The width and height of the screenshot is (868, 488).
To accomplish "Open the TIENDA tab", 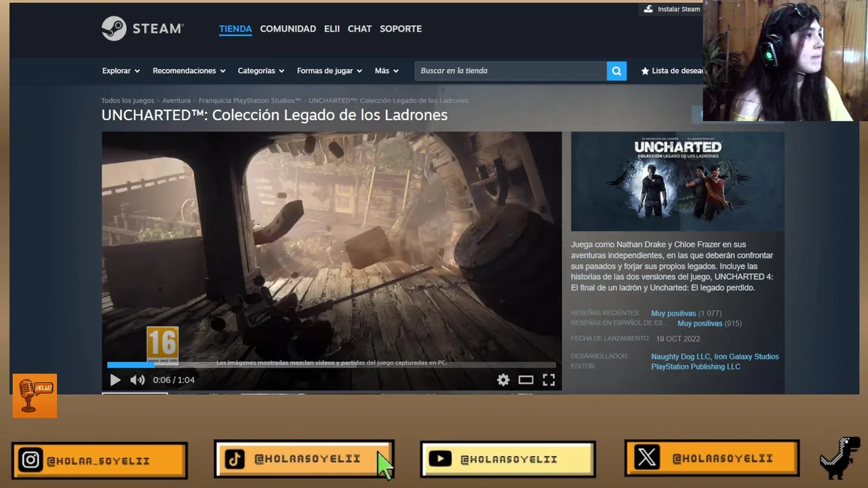I will (x=235, y=28).
